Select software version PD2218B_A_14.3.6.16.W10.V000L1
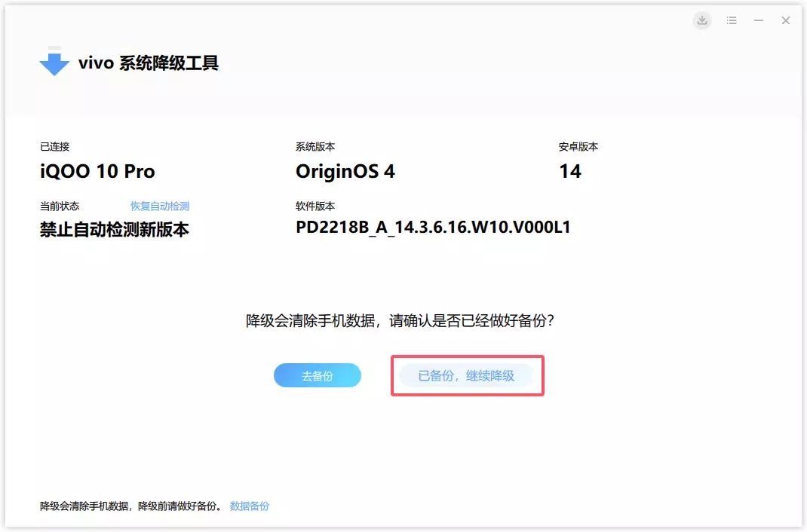The height and width of the screenshot is (532, 807). [433, 227]
